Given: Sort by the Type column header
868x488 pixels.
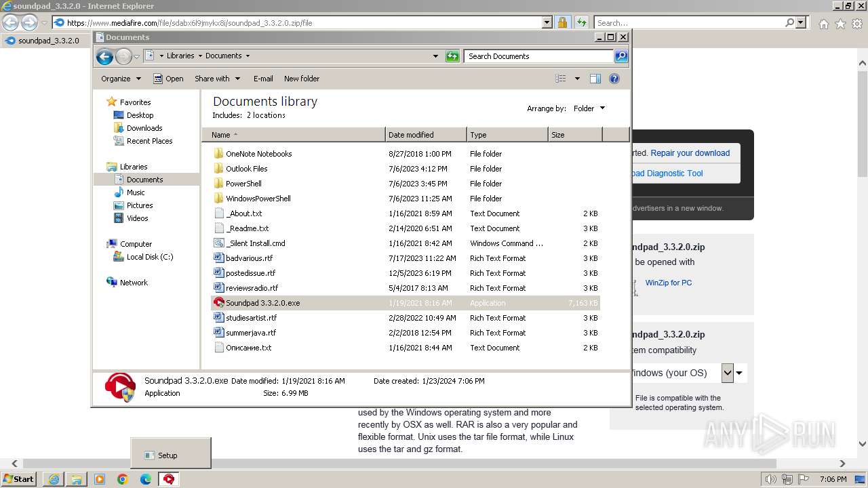Looking at the screenshot, I should (507, 135).
